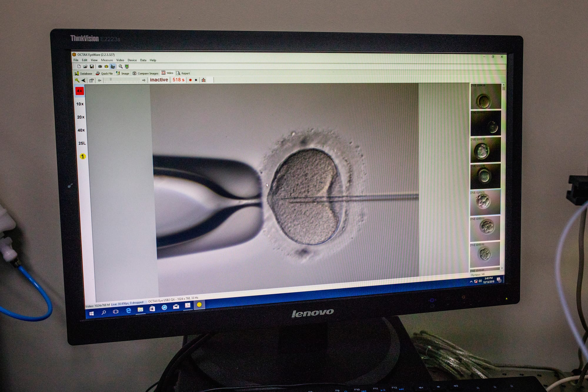Click the green monitor display icon
588x392 pixels.
(127, 66)
